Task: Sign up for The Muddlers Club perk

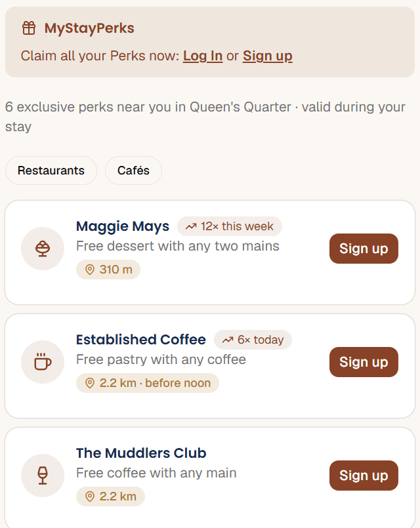Action: (x=364, y=476)
